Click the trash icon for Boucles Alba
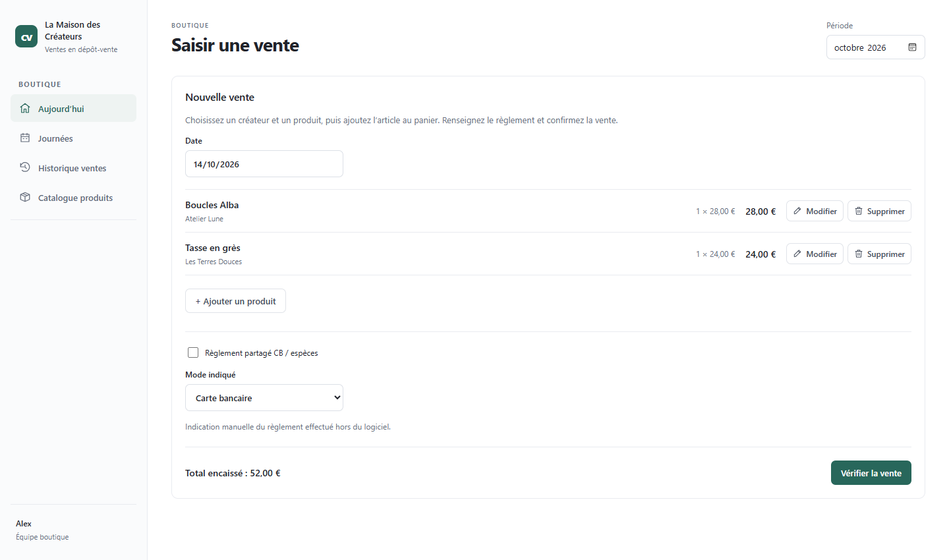 859,211
